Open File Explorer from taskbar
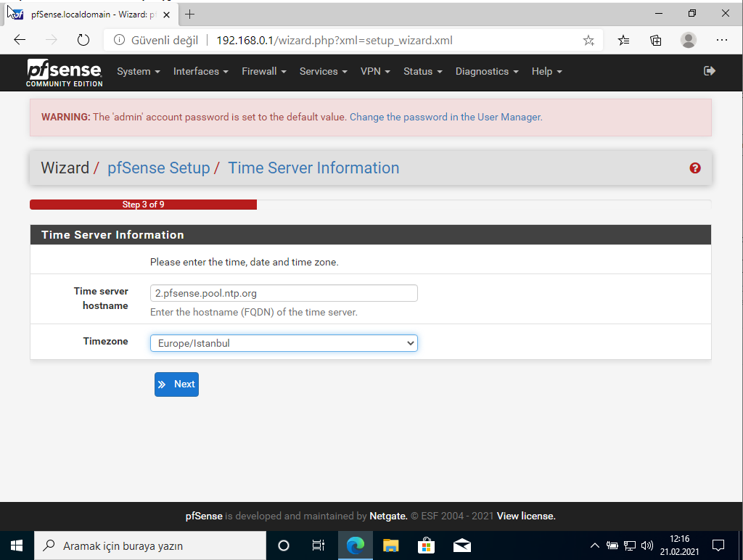The height and width of the screenshot is (560, 743). click(391, 545)
